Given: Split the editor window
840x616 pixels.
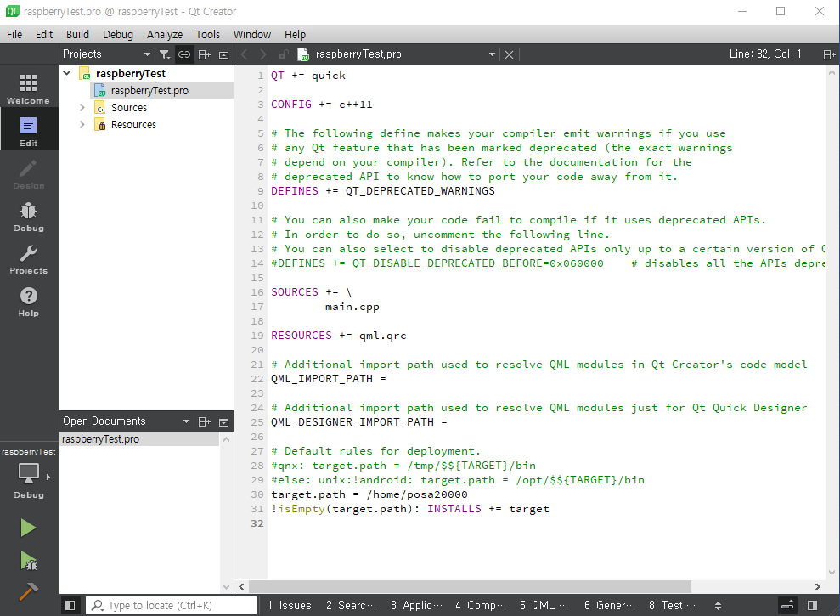Looking at the screenshot, I should click(x=828, y=54).
